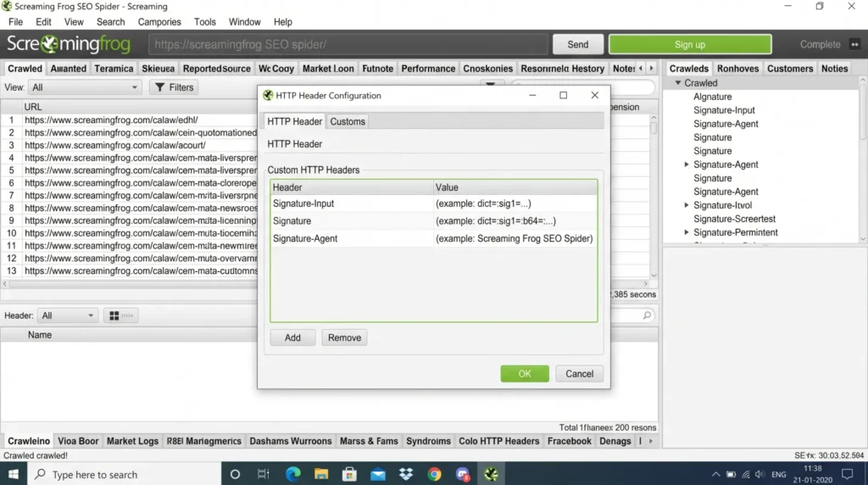Click the dialog's frog title icon

(268, 95)
